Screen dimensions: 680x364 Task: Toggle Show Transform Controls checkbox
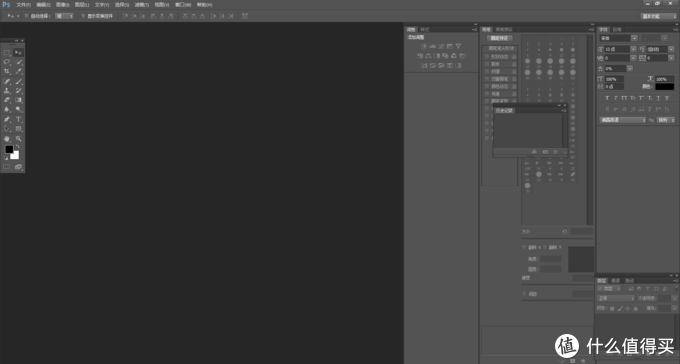coord(83,16)
